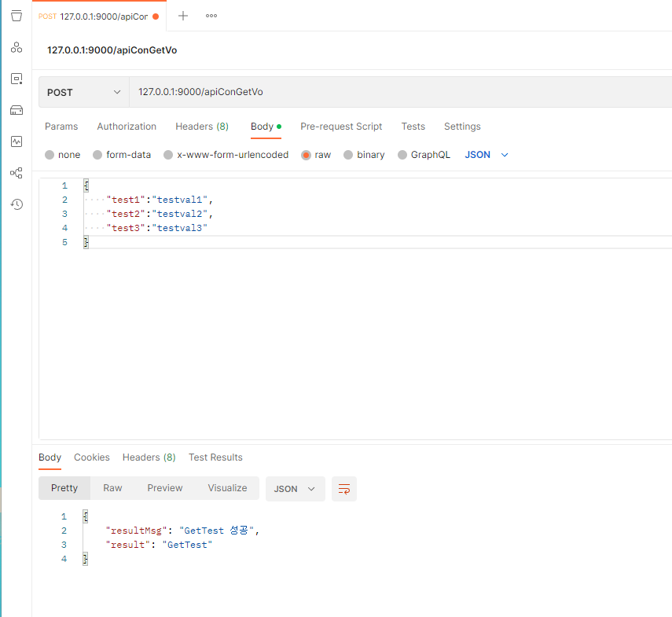
Task: Choose the Visualize response view
Action: pos(228,488)
